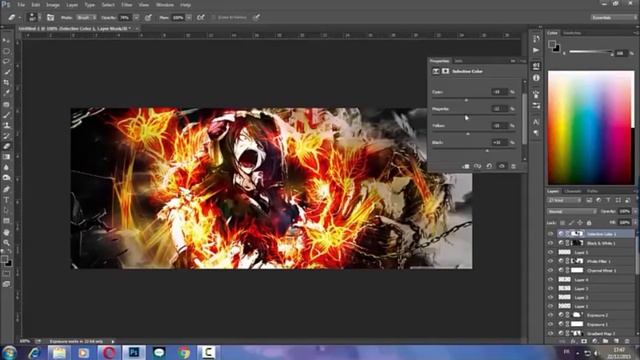
Task: Click the trash icon in the Properties panel
Action: pos(513,166)
